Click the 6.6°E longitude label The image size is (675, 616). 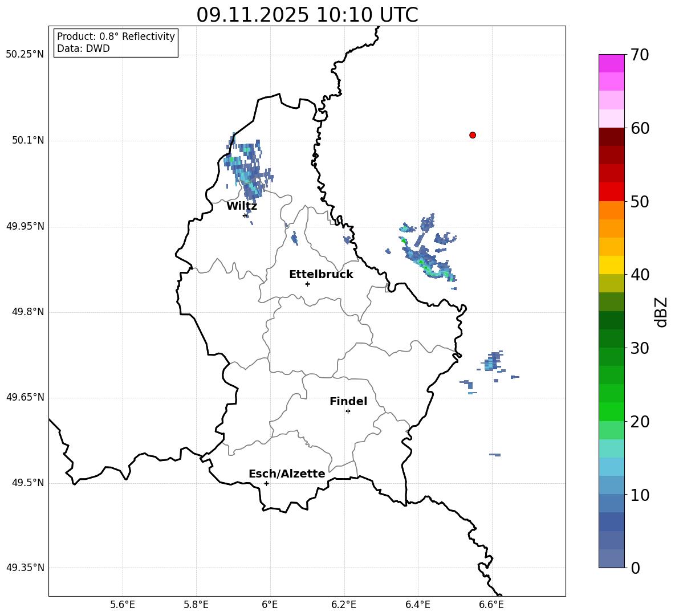[491, 605]
